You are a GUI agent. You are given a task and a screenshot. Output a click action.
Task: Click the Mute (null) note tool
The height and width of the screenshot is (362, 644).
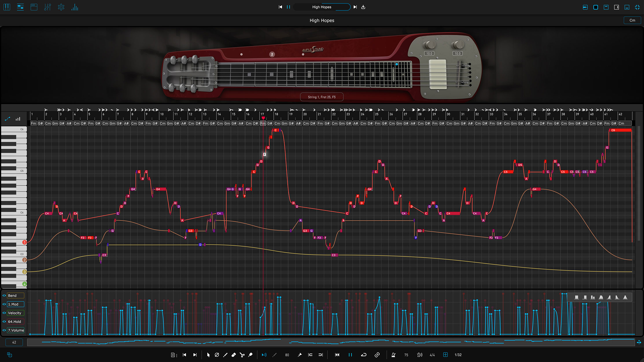pyautogui.click(x=217, y=355)
